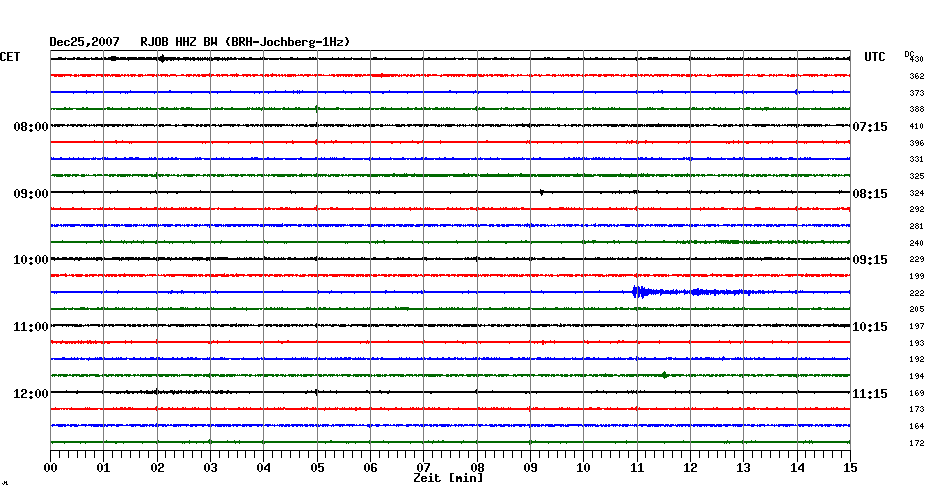Click the date label "Dec25,2007"
Screen dimensions: 930x494
[84, 42]
